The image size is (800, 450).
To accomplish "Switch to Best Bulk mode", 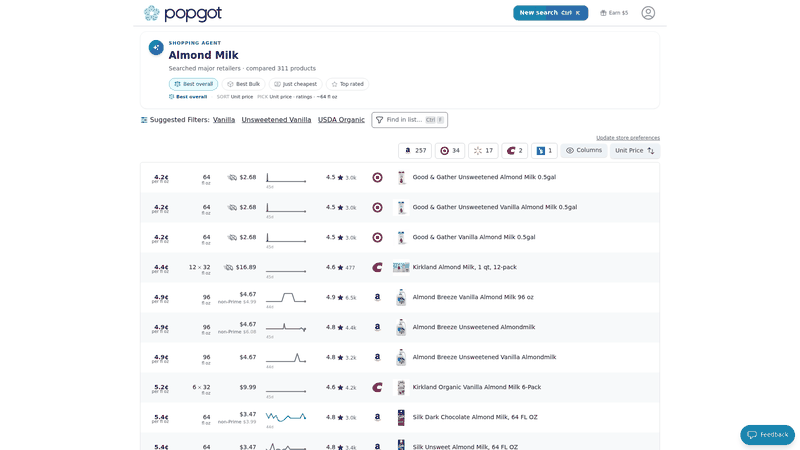I will (x=243, y=84).
